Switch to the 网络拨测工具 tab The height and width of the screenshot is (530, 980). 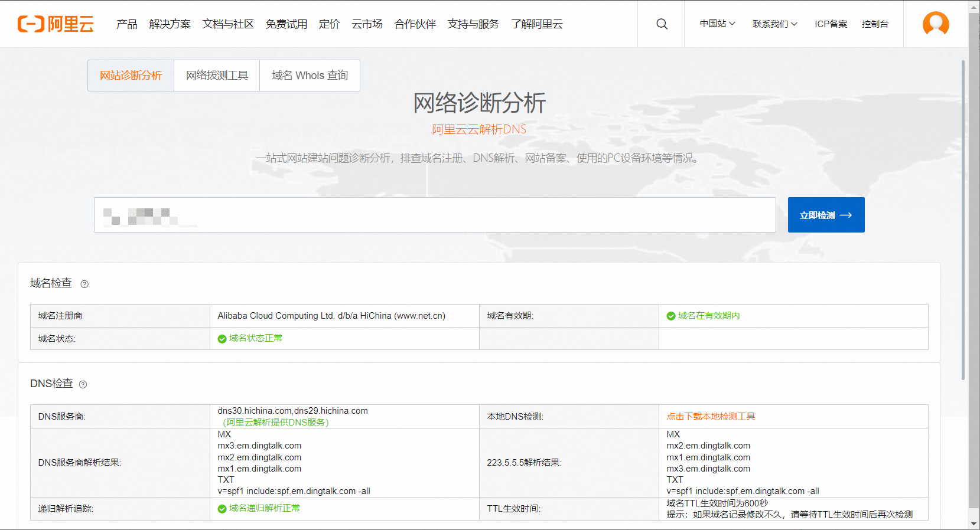217,76
